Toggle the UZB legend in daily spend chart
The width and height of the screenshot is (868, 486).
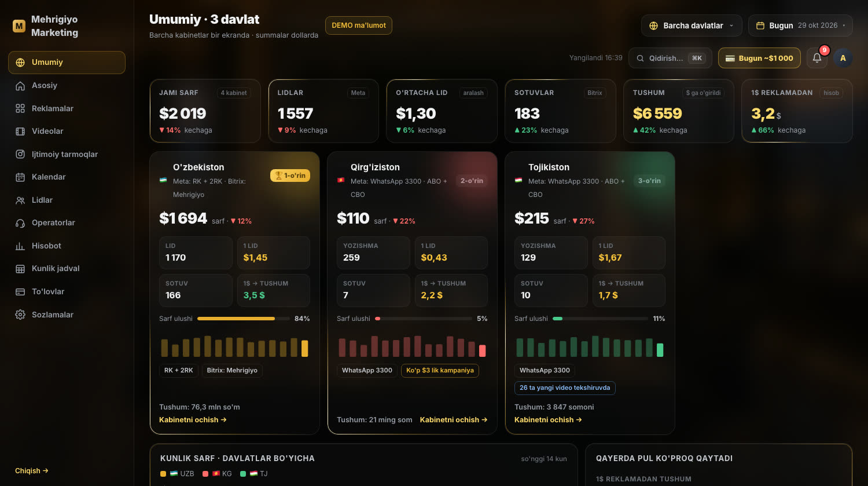(177, 473)
